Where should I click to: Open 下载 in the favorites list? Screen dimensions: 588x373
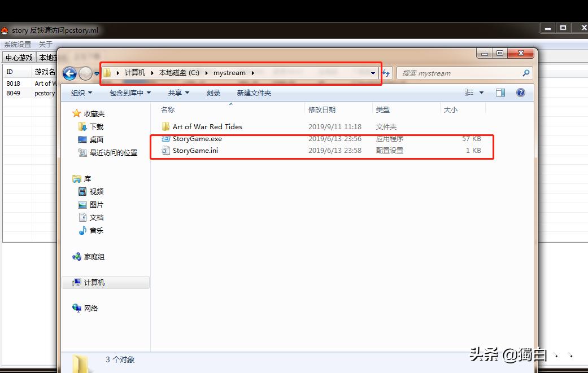point(97,126)
